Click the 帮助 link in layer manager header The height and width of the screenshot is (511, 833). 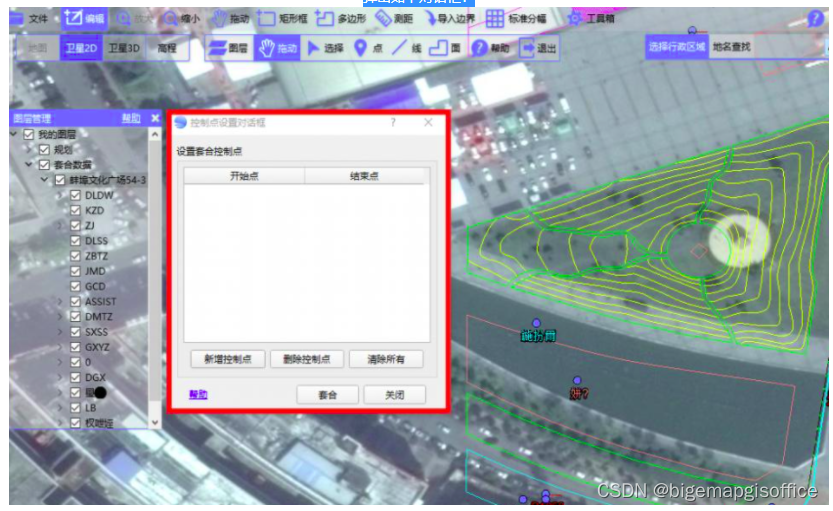(x=131, y=118)
